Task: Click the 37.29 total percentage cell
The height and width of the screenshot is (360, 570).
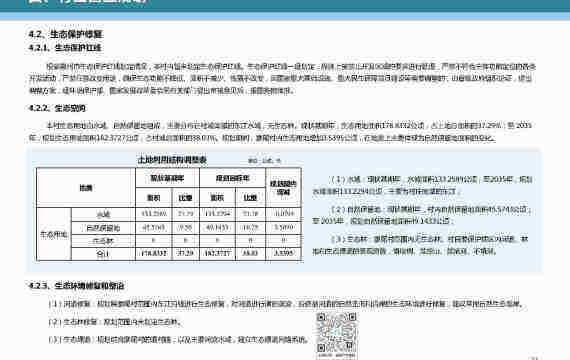Action: click(x=185, y=253)
